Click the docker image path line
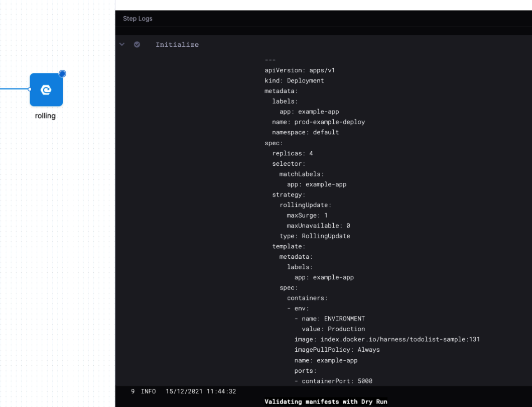The image size is (532, 407). pos(387,340)
